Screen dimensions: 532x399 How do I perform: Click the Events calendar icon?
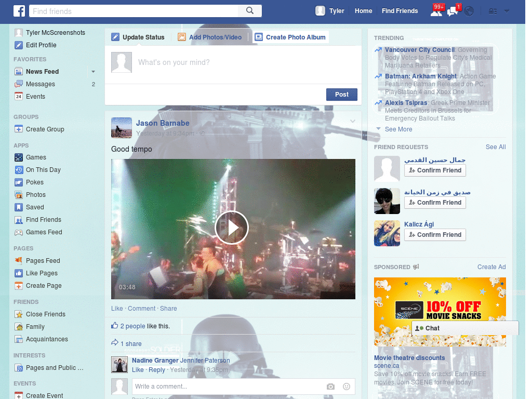pos(19,96)
